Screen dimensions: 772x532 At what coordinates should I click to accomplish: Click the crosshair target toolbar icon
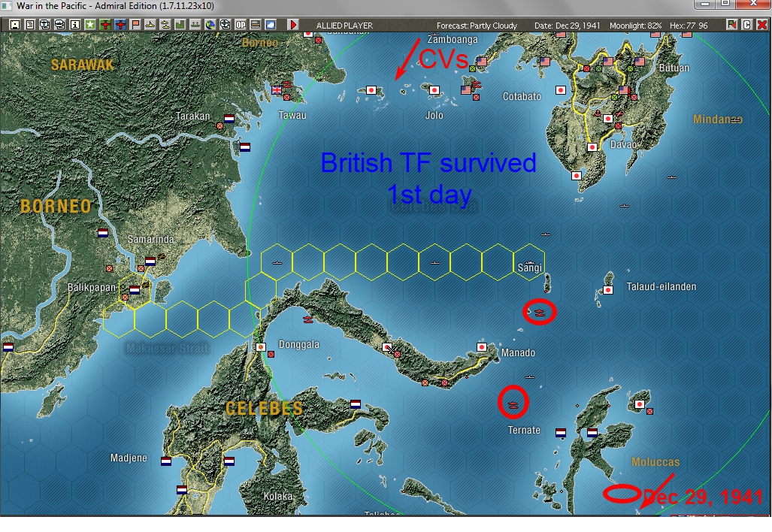[226, 25]
